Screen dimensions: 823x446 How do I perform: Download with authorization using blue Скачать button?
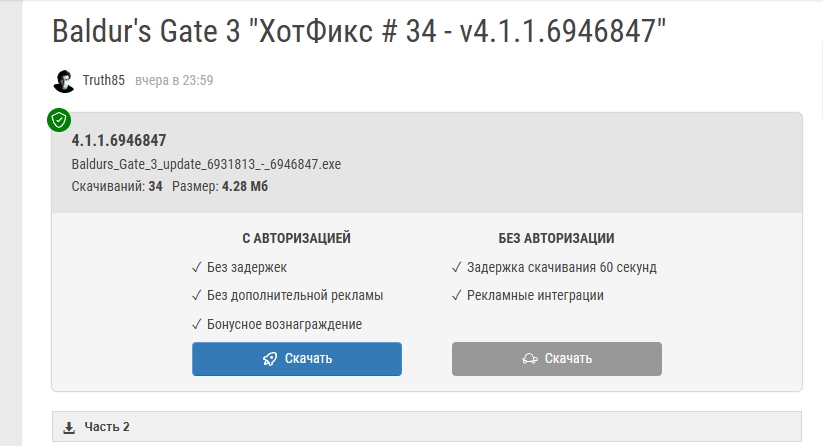coord(297,359)
